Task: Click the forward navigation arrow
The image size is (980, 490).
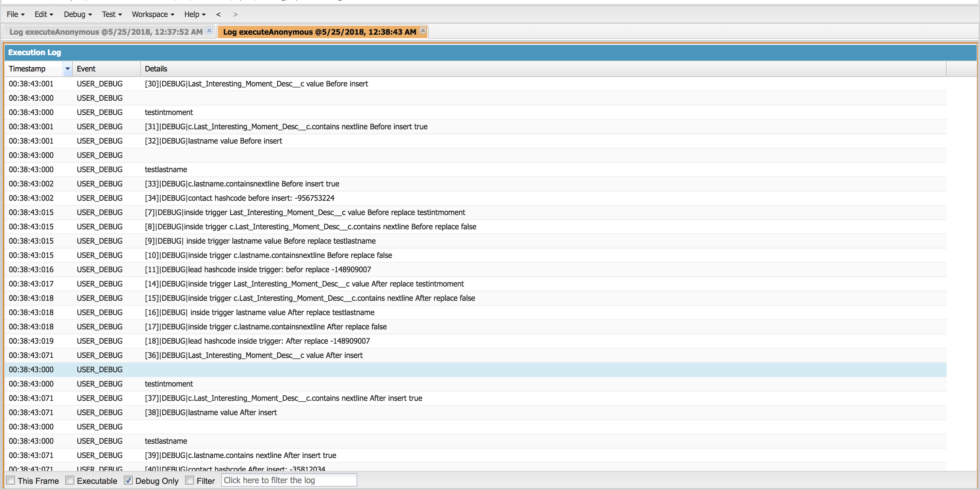Action: click(235, 14)
